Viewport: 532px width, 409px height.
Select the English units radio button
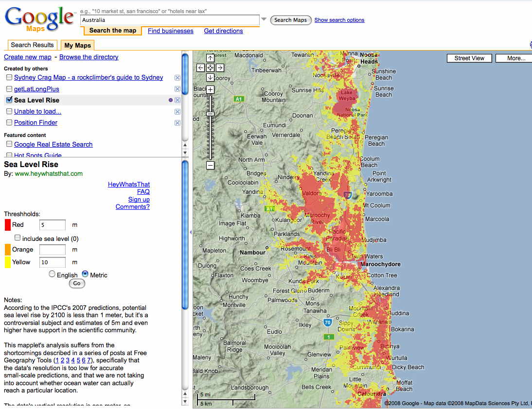click(x=52, y=274)
